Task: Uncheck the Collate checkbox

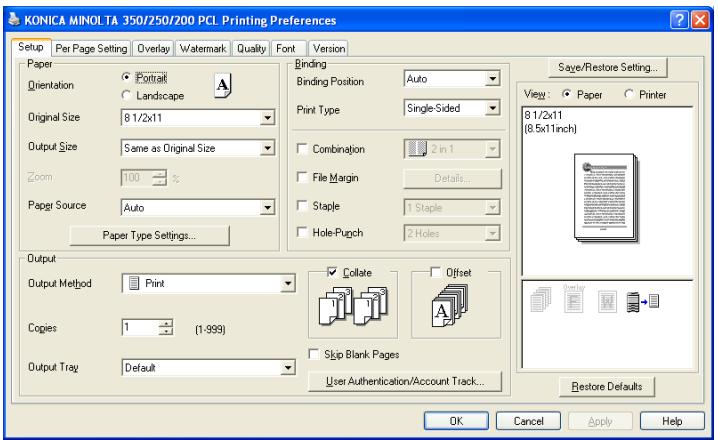Action: pos(332,272)
